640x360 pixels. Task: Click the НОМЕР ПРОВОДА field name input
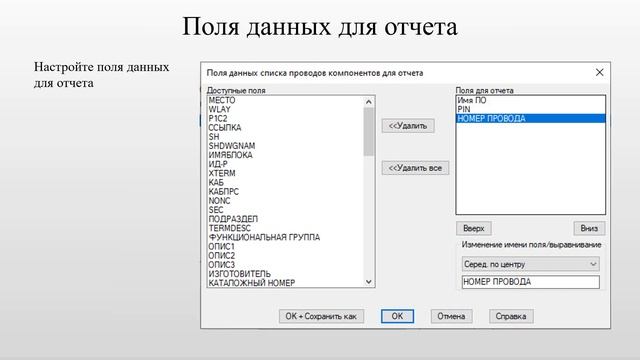[531, 282]
